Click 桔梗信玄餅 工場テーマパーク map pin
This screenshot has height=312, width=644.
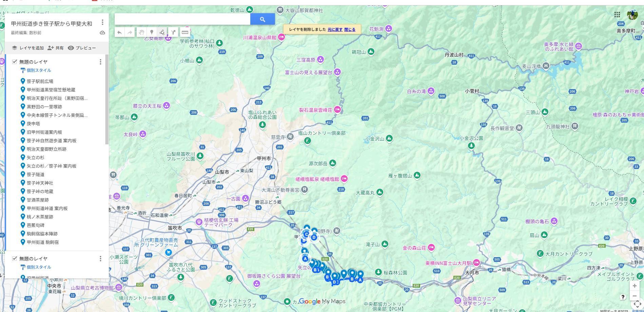click(199, 222)
